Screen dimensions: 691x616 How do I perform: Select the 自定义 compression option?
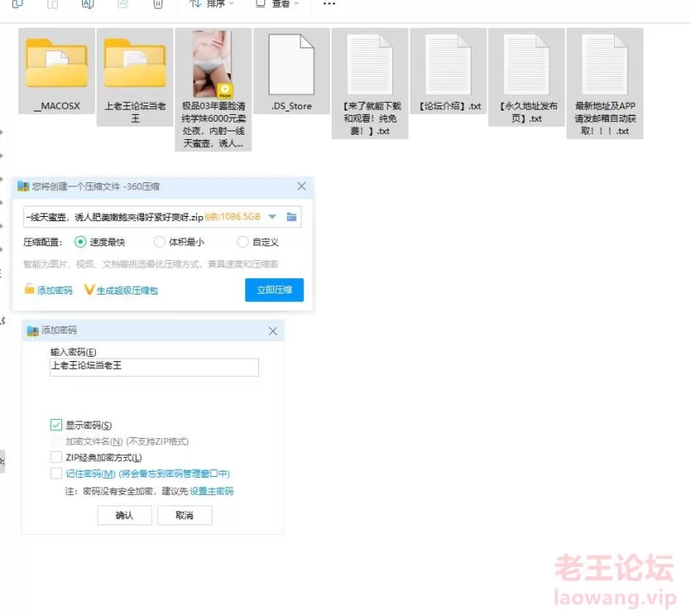pos(257,242)
